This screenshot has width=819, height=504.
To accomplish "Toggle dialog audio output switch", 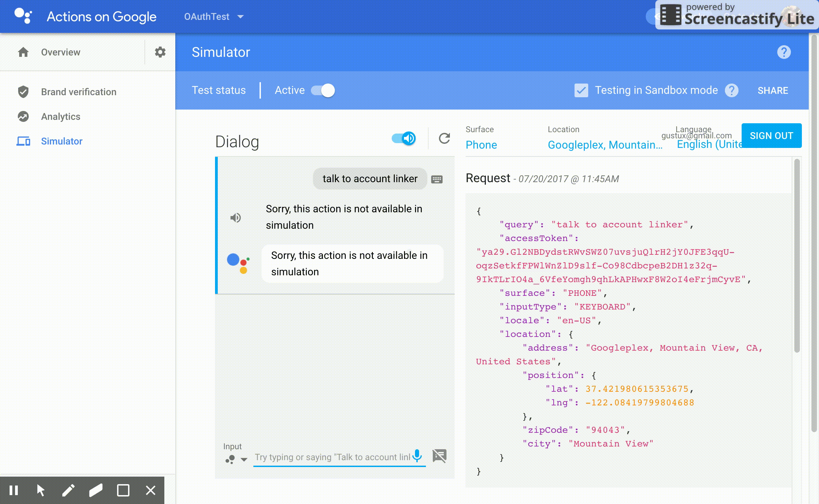I will click(x=404, y=138).
